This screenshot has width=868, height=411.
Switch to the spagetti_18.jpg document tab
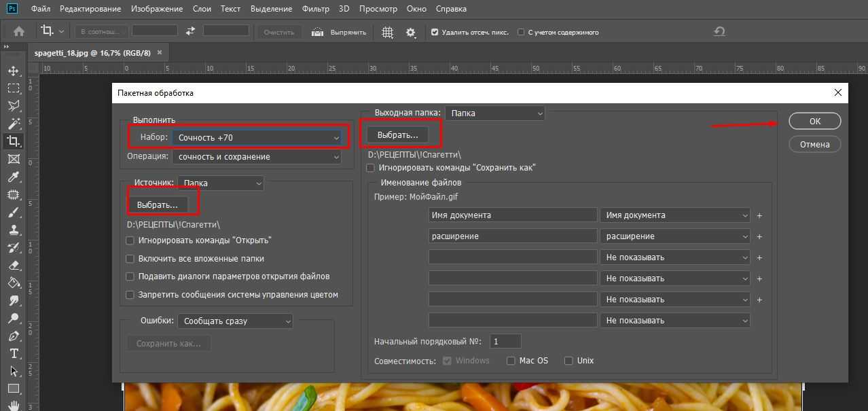point(92,52)
